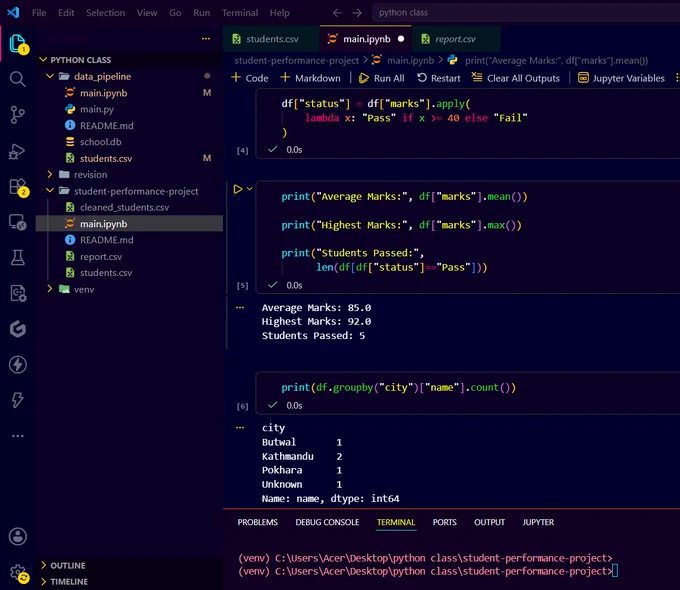Collapse the PYTHON CLASS root folder
The image size is (680, 590).
tap(43, 59)
